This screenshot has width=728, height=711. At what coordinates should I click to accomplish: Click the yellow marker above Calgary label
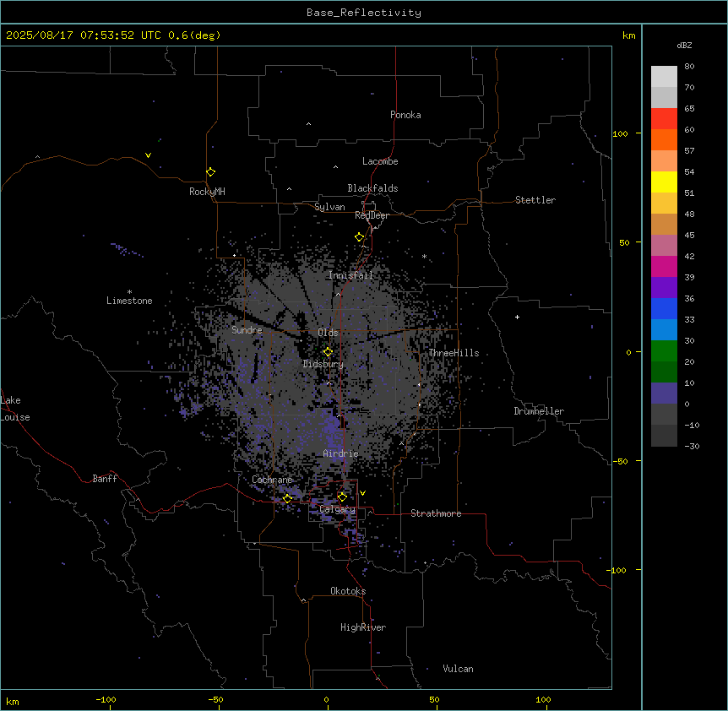[x=342, y=497]
